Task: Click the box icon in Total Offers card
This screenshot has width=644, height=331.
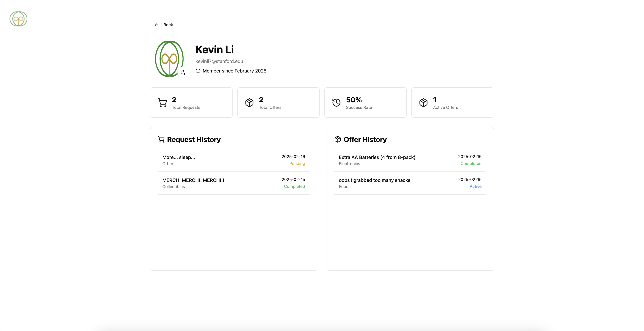Action: pos(249,103)
